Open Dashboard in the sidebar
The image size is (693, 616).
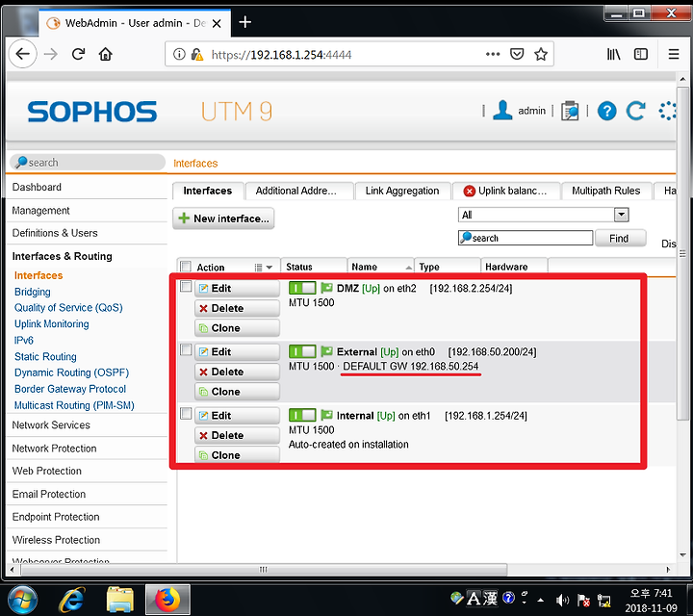tap(37, 188)
